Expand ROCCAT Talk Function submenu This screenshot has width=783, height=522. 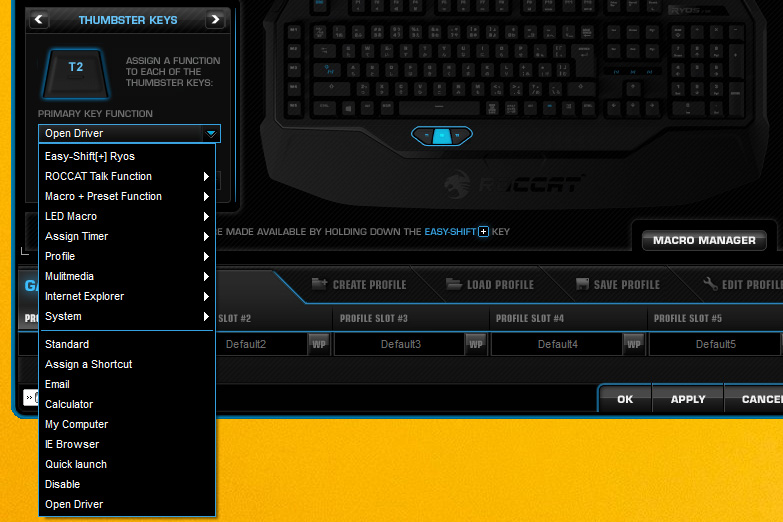pos(127,176)
